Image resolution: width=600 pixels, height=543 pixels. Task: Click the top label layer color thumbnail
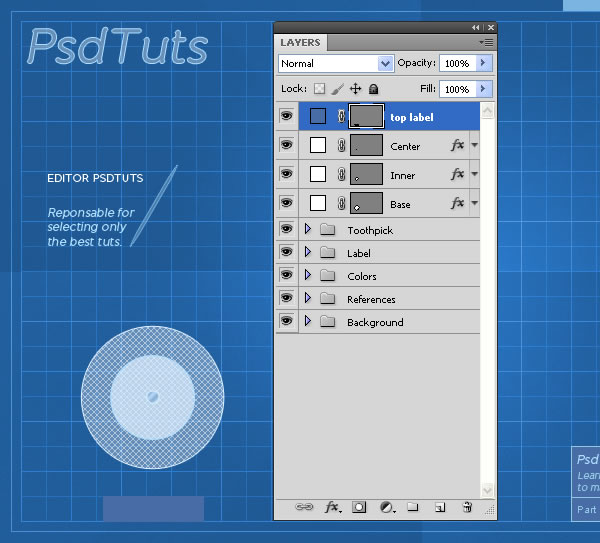(x=318, y=116)
